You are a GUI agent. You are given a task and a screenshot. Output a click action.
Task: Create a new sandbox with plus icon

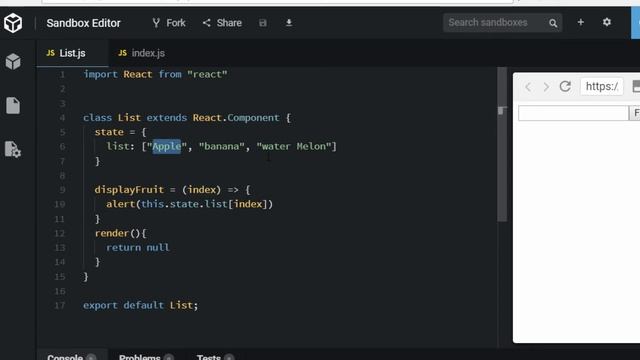(580, 22)
